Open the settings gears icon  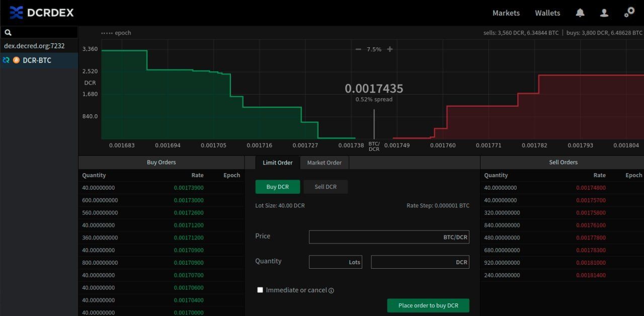click(x=629, y=12)
